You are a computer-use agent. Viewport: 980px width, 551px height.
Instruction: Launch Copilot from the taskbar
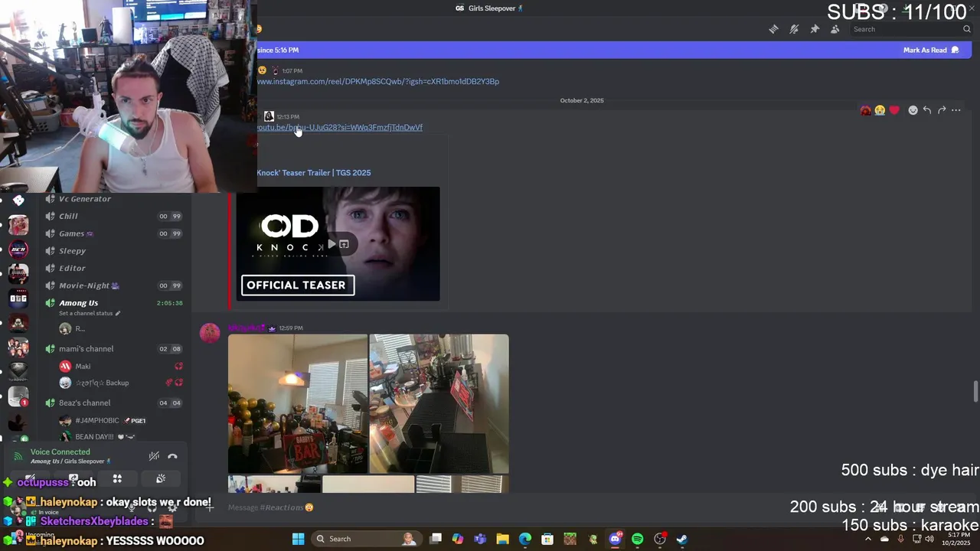pyautogui.click(x=458, y=539)
